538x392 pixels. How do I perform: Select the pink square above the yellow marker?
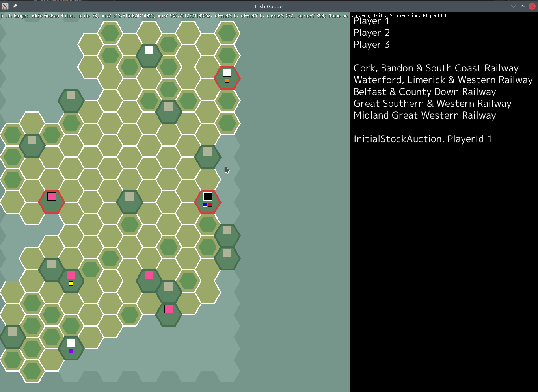pyautogui.click(x=71, y=275)
